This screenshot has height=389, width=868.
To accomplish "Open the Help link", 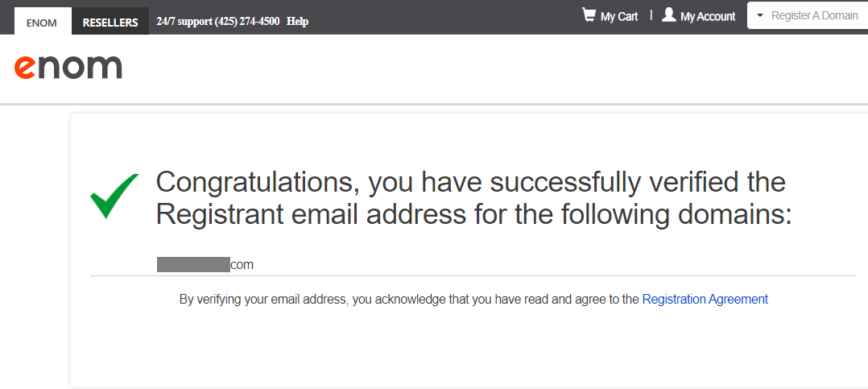I will pos(297,22).
